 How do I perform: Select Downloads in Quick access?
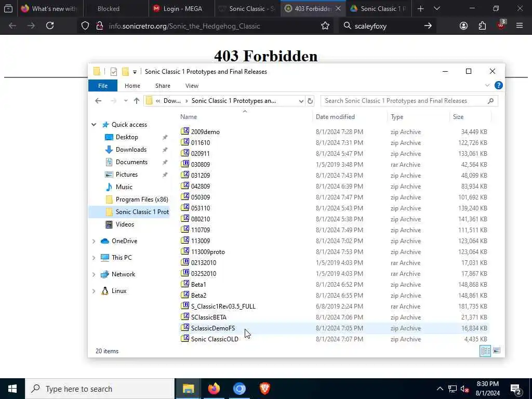(x=130, y=150)
